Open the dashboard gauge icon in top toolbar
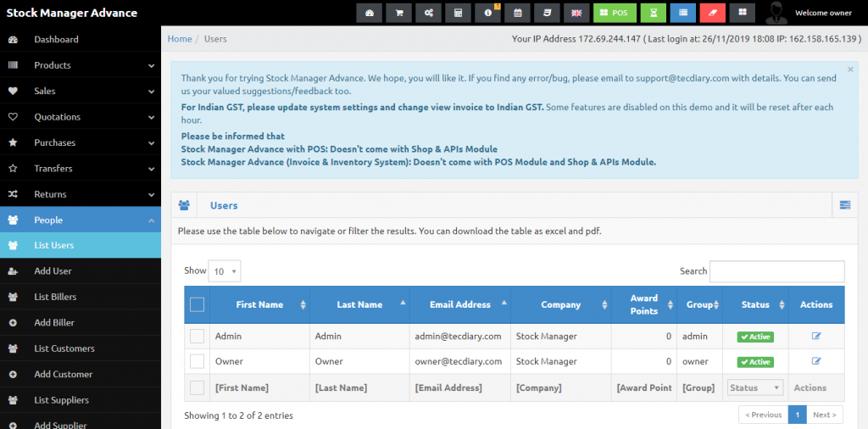868x429 pixels. point(370,14)
